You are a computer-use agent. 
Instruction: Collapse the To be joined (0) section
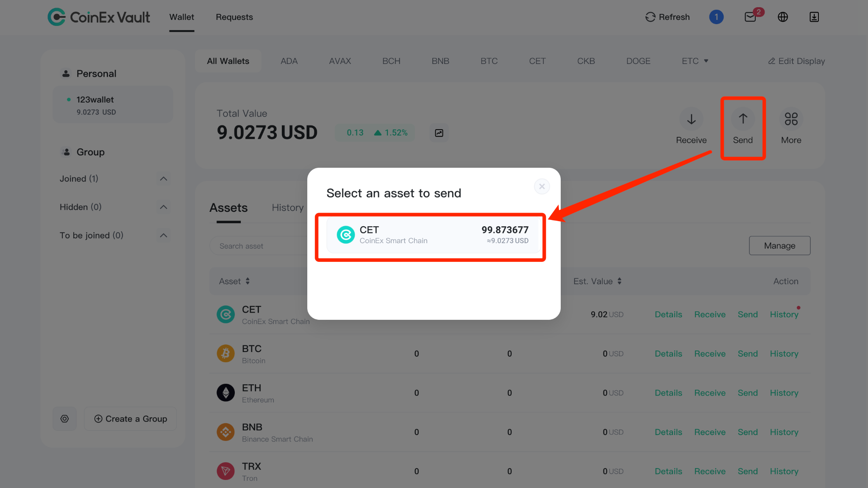coord(163,236)
